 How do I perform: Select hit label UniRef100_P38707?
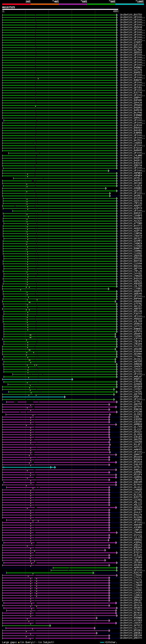click(131, 314)
